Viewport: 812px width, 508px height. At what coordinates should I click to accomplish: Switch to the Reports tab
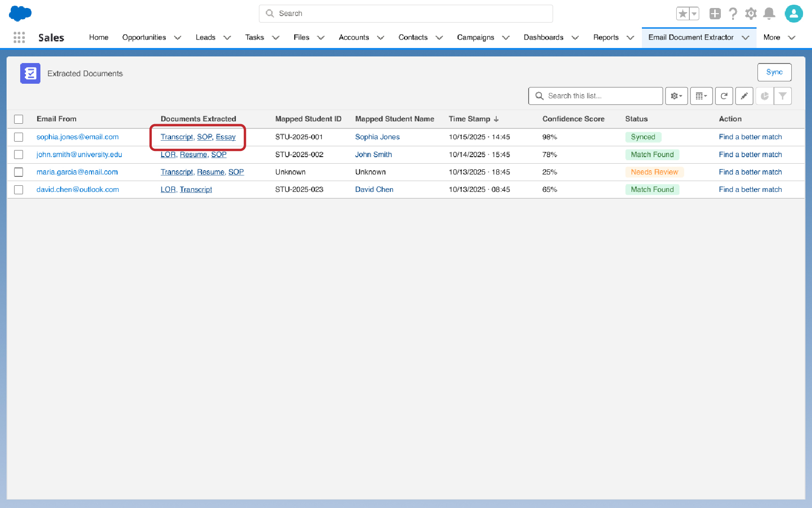point(606,38)
